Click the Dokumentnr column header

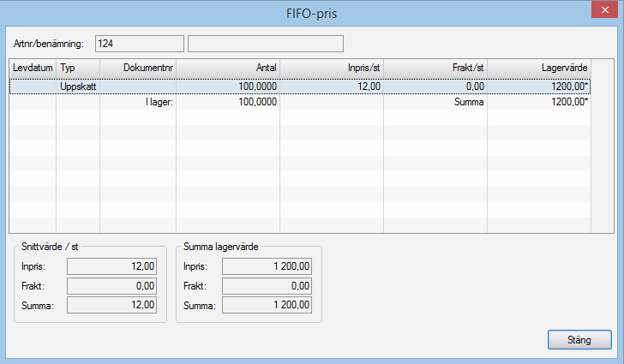click(x=137, y=66)
